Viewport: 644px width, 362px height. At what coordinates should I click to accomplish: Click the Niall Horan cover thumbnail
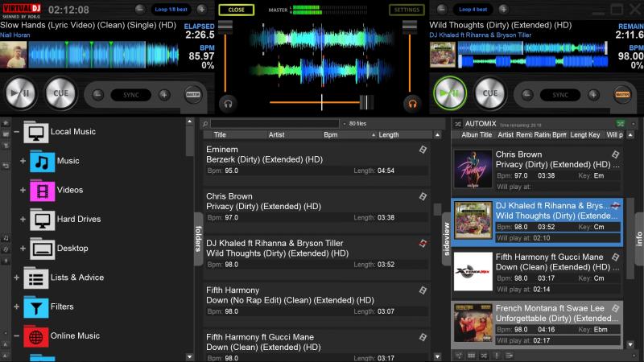13,55
